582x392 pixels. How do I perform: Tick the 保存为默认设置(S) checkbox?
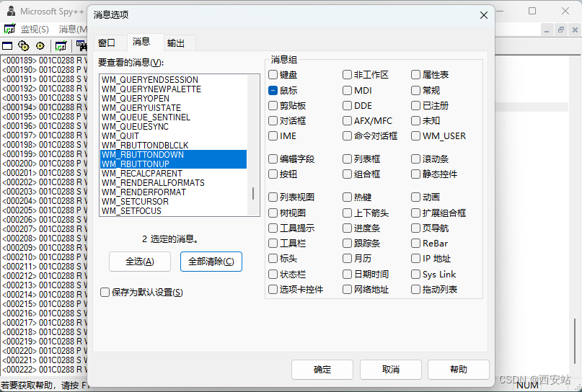coord(105,293)
